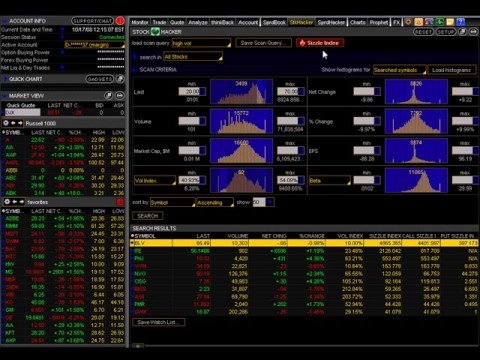This screenshot has height=360, width=480.
Task: Open the Searched symbols histogram dropdown
Action: pos(400,70)
